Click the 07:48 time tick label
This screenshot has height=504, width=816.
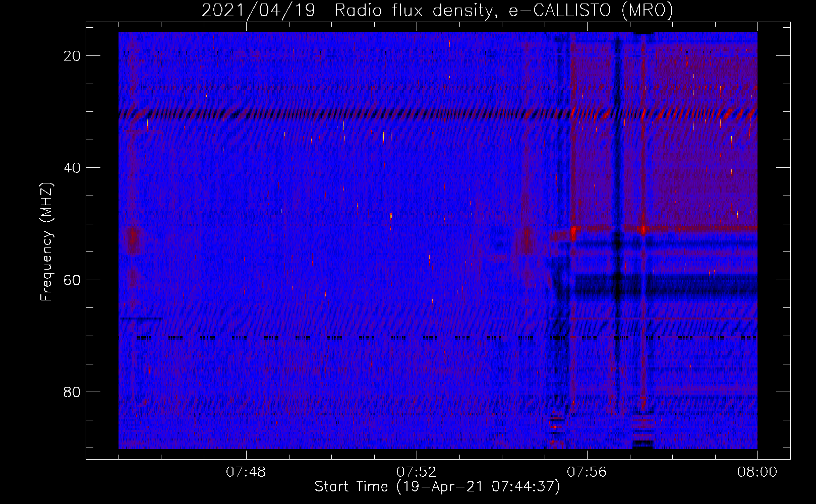[x=246, y=472]
